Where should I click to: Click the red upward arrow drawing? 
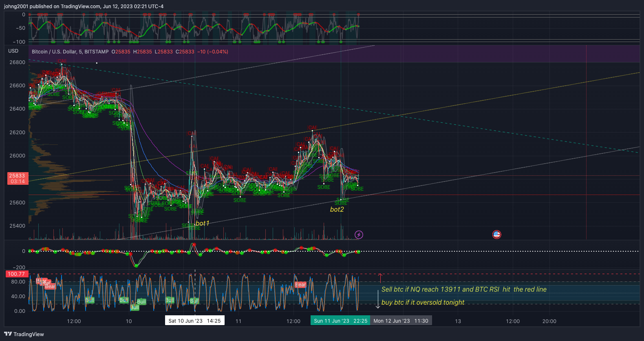(x=380, y=278)
